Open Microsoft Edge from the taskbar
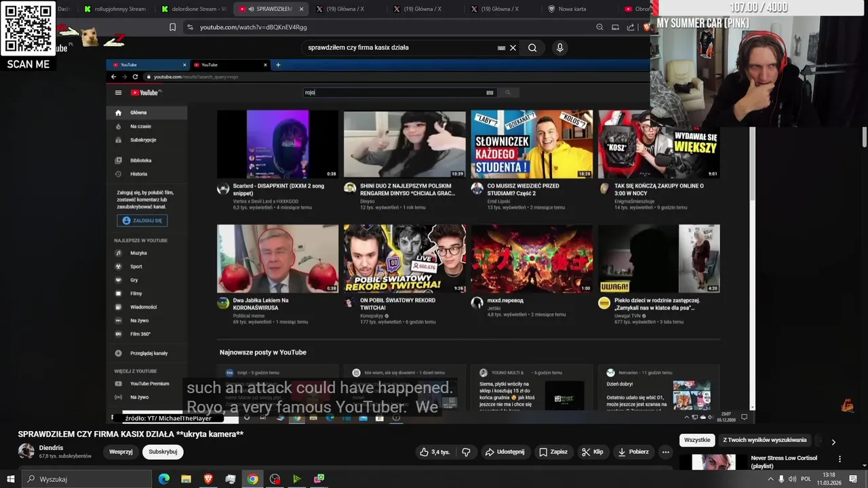 click(164, 479)
